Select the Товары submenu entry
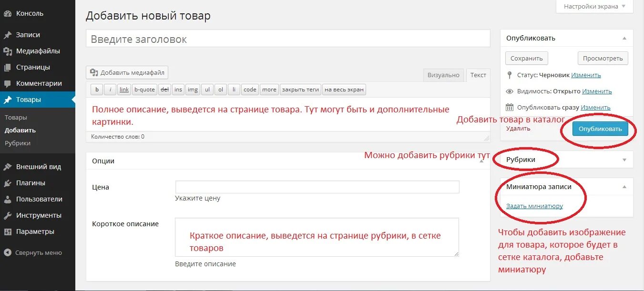Viewport: 644px width, 291px height. coord(16,117)
